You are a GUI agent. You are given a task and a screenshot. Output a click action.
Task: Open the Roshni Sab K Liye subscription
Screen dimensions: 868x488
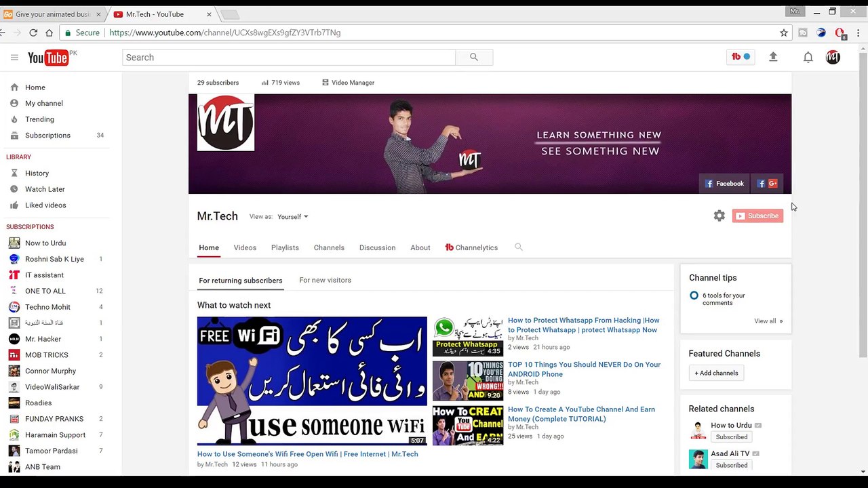(x=55, y=259)
